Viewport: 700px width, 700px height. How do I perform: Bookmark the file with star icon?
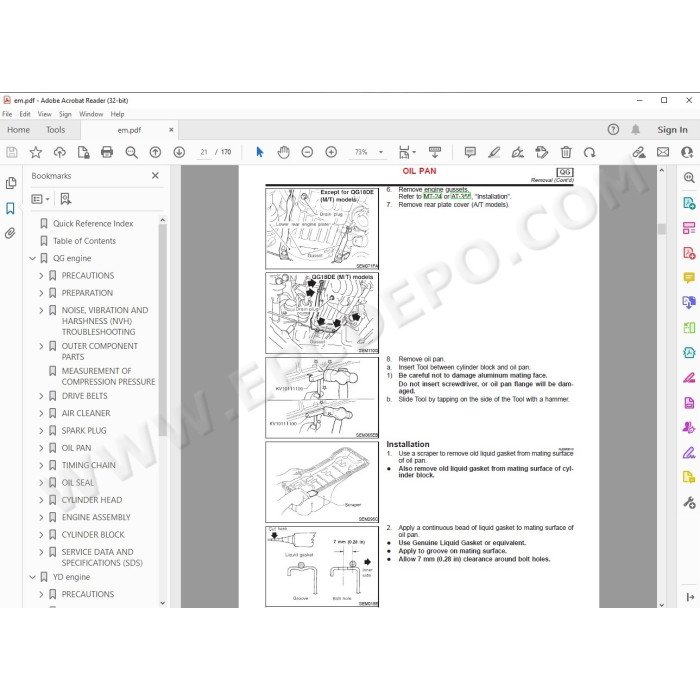coord(36,152)
